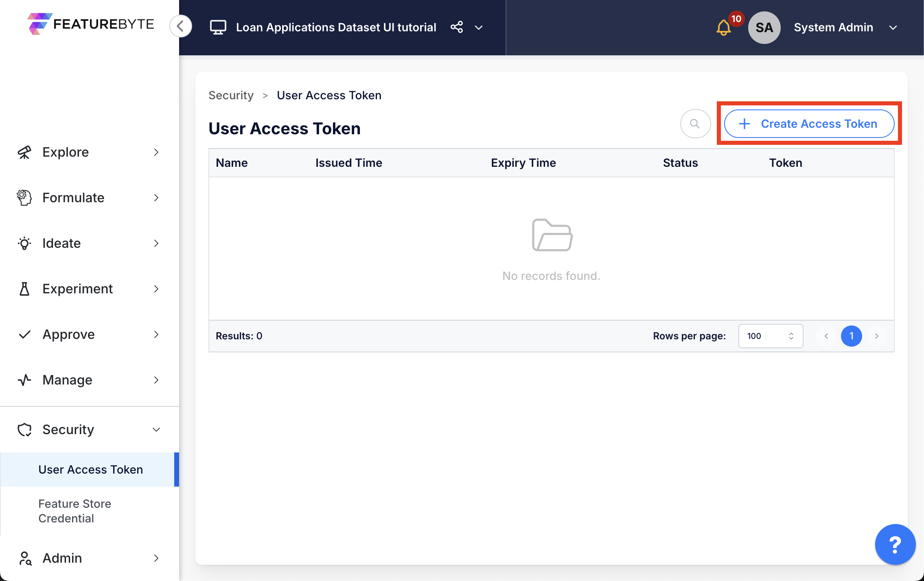
Task: Click the SA avatar circle
Action: tap(764, 27)
